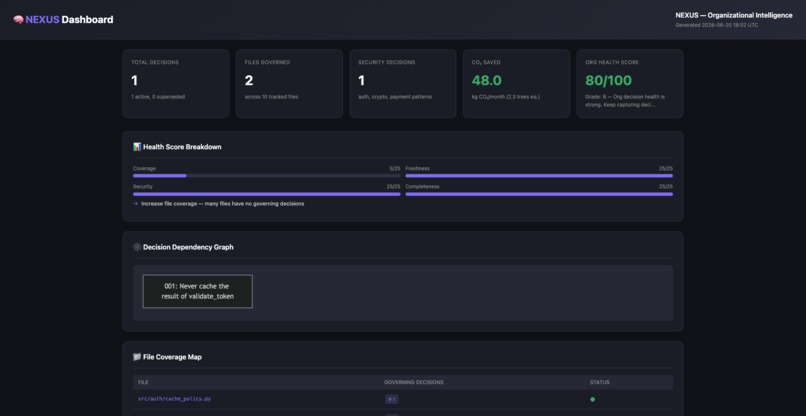Click the Coverage progress bar

pos(266,176)
